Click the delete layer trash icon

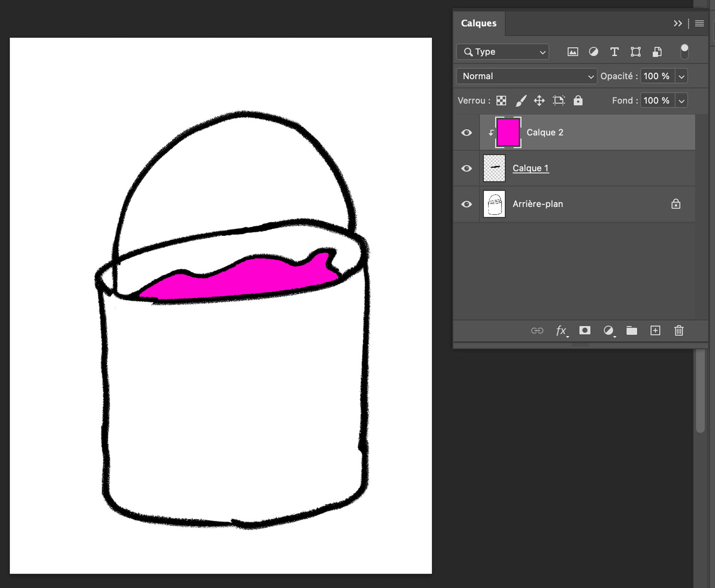tap(679, 331)
